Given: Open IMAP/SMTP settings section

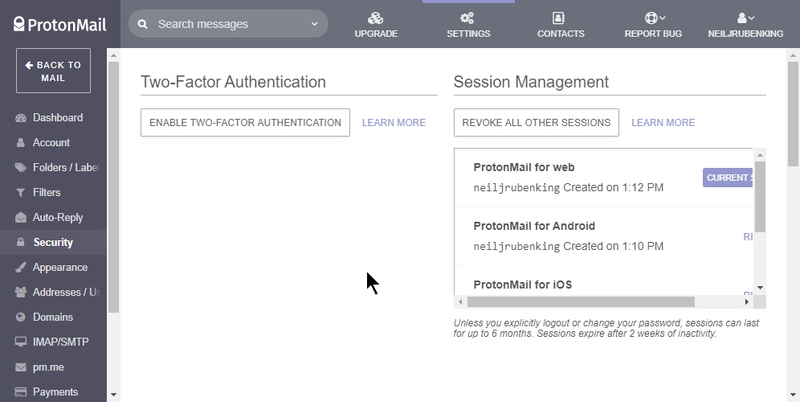Looking at the screenshot, I should click(x=61, y=342).
